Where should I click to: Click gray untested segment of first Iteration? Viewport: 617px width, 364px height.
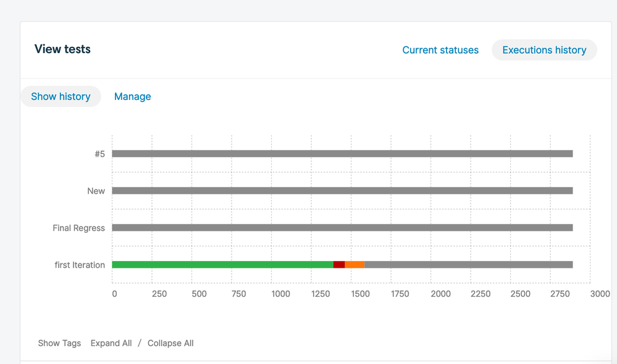(x=468, y=265)
